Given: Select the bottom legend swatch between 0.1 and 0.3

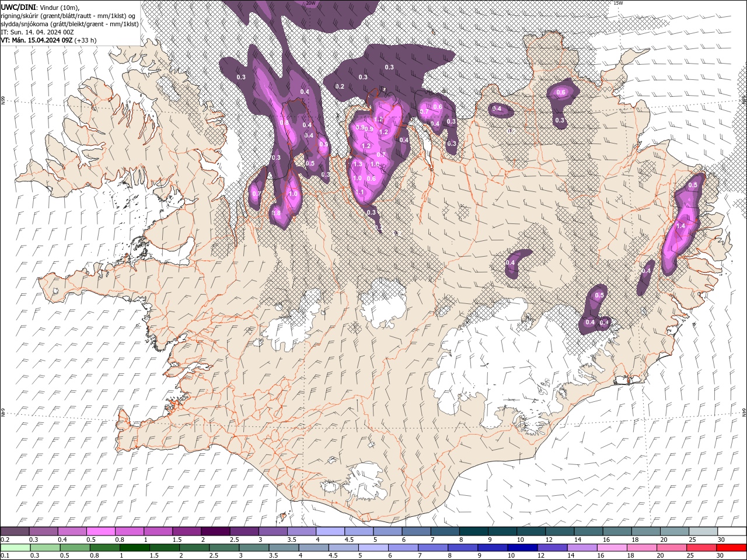Looking at the screenshot, I should point(15,548).
